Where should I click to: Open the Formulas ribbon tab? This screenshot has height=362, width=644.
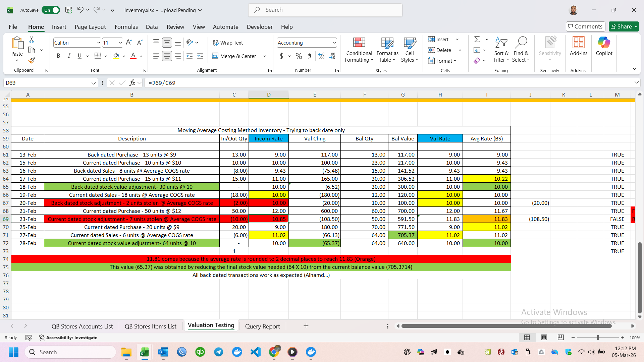click(126, 27)
